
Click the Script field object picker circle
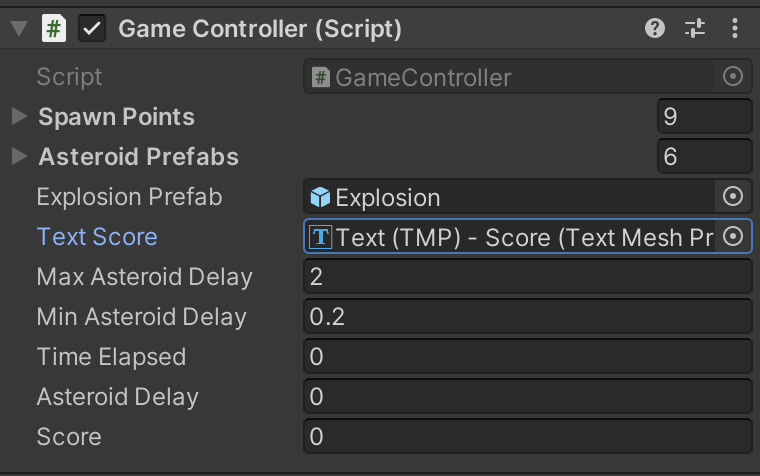[x=733, y=77]
